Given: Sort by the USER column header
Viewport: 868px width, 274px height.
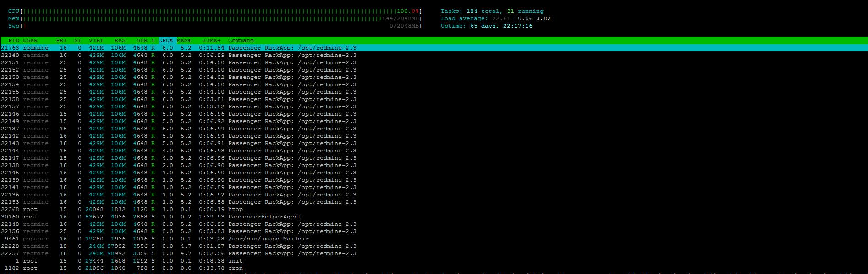Looking at the screenshot, I should click(x=30, y=40).
